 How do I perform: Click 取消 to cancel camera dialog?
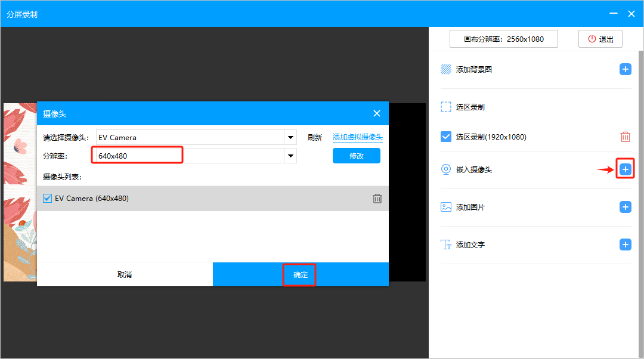[125, 275]
